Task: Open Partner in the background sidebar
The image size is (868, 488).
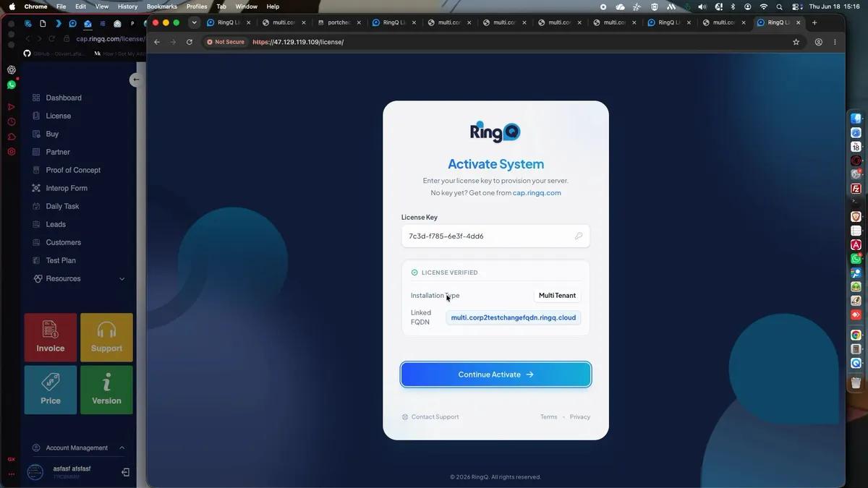Action: (x=58, y=152)
